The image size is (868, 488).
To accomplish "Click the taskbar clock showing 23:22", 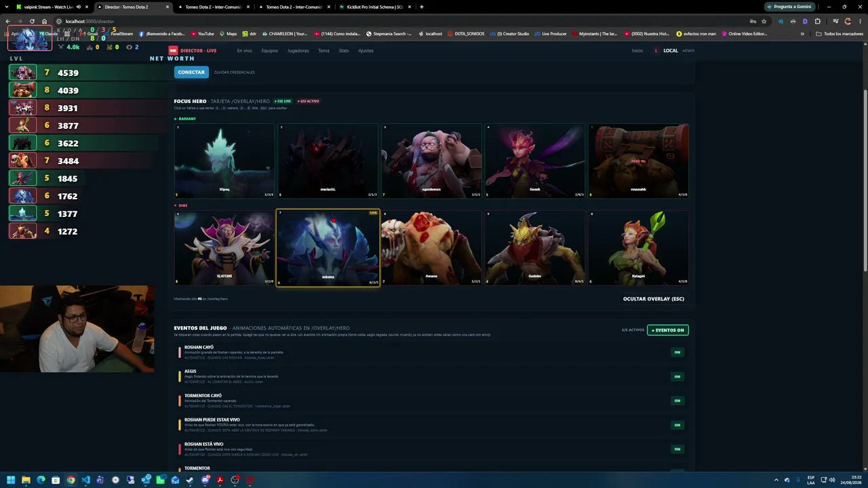I will tap(851, 480).
